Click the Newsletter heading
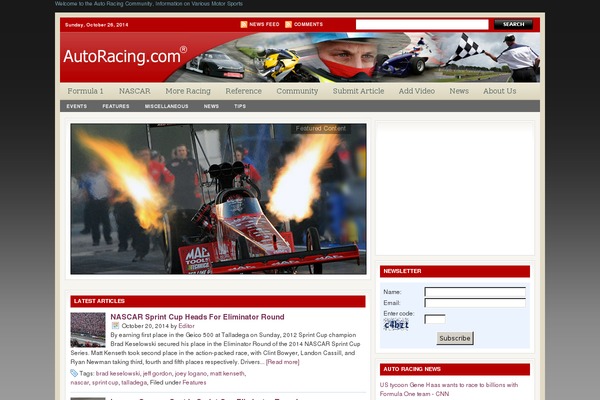The image size is (600, 400). (x=402, y=271)
